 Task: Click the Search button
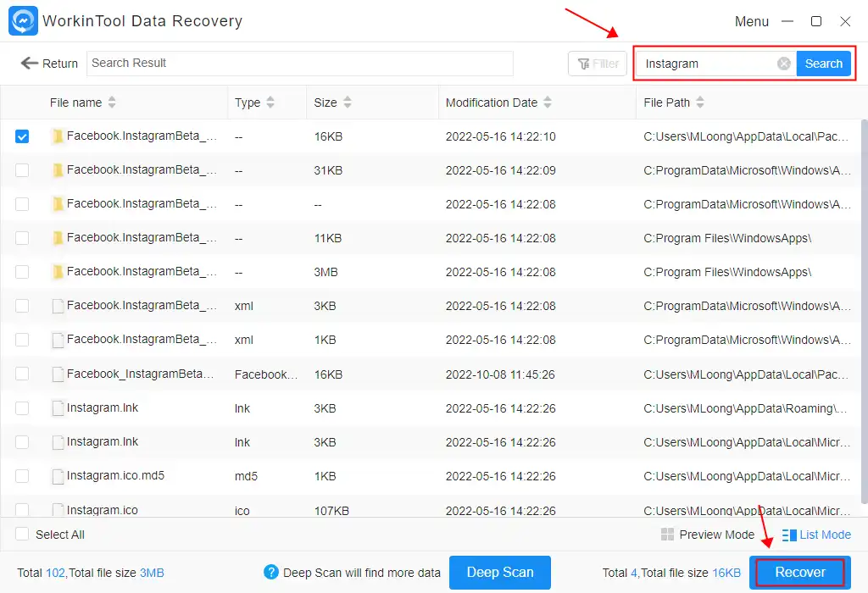pyautogui.click(x=823, y=64)
